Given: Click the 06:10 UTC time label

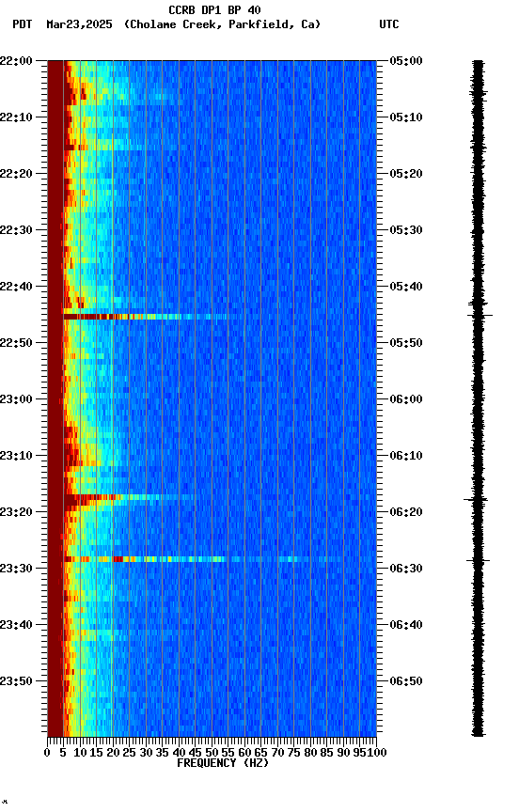Looking at the screenshot, I should coord(406,456).
